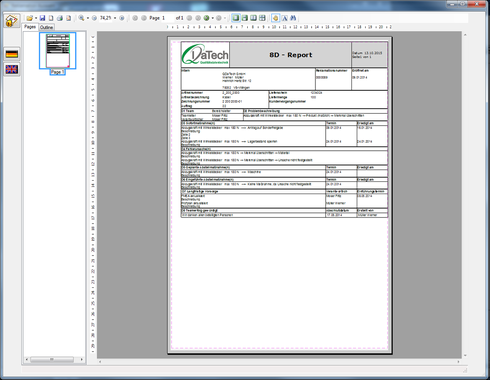Toggle continuous page view mode
490x380 pixels.
(x=245, y=18)
